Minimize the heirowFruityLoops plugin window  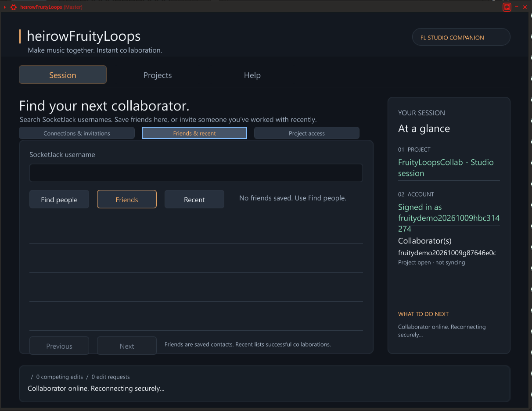click(x=517, y=7)
